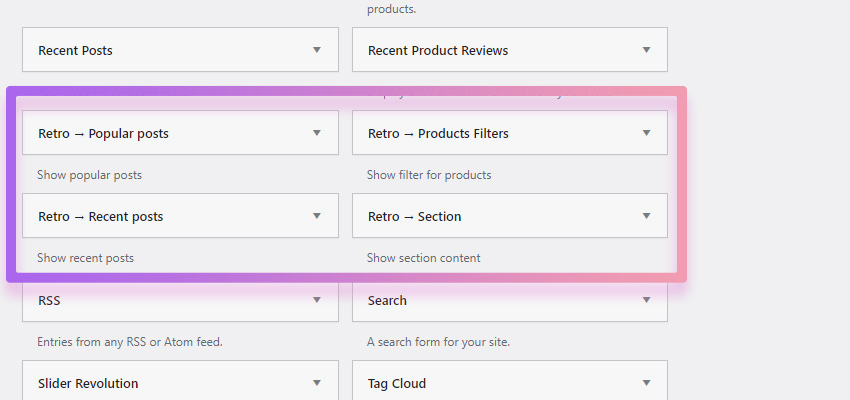Open Tag Cloud widget arrow
This screenshot has height=400, width=850.
click(646, 383)
